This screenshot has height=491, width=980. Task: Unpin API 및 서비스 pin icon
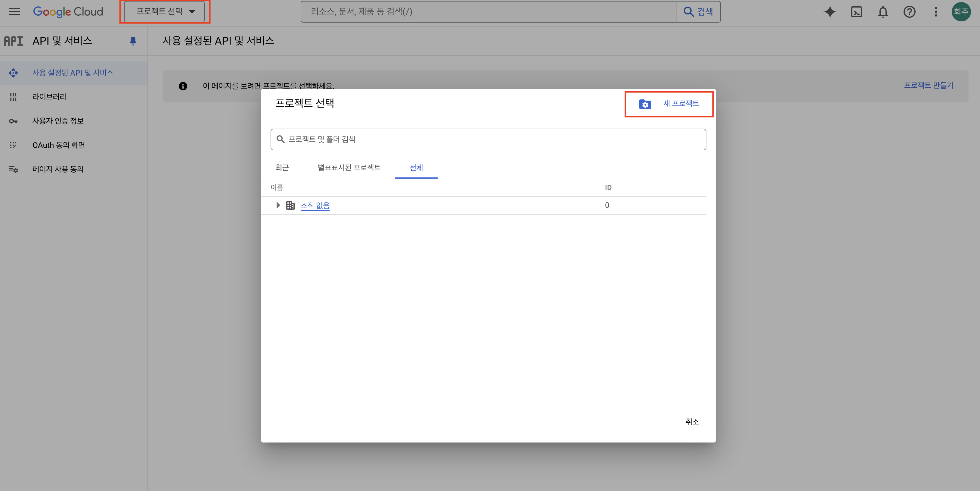tap(133, 41)
